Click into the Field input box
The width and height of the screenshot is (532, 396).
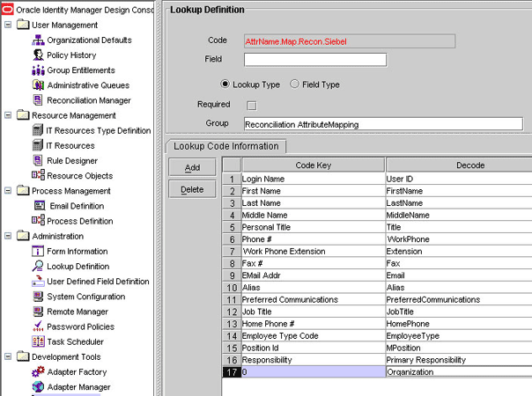pos(315,60)
